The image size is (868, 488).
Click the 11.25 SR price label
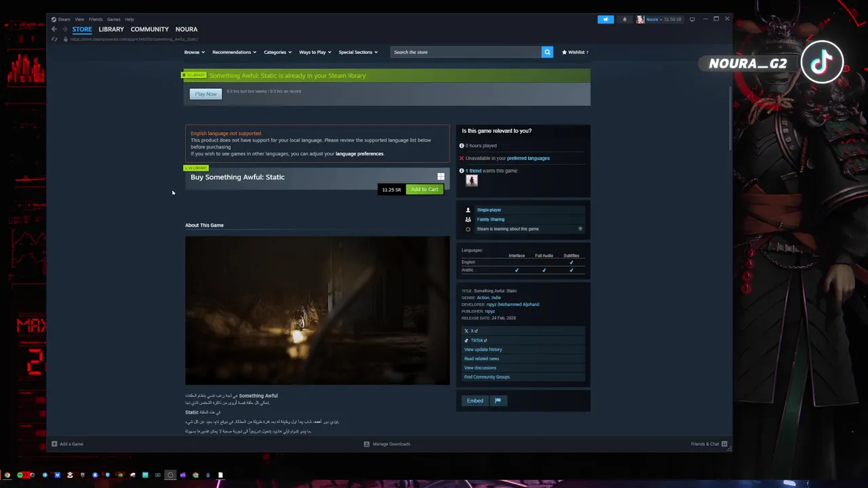391,190
